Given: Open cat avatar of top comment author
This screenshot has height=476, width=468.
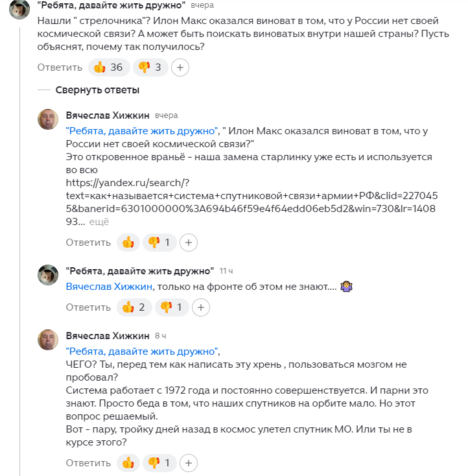Looking at the screenshot, I should [19, 9].
